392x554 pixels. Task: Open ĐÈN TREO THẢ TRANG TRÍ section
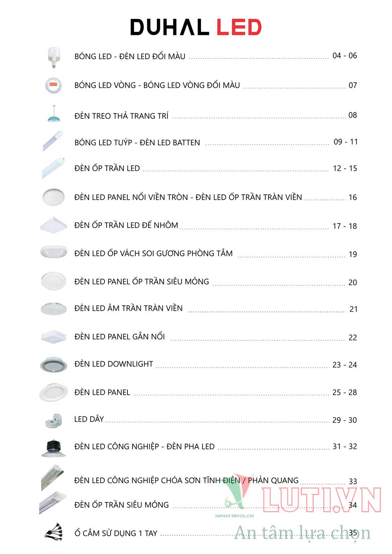(x=121, y=116)
